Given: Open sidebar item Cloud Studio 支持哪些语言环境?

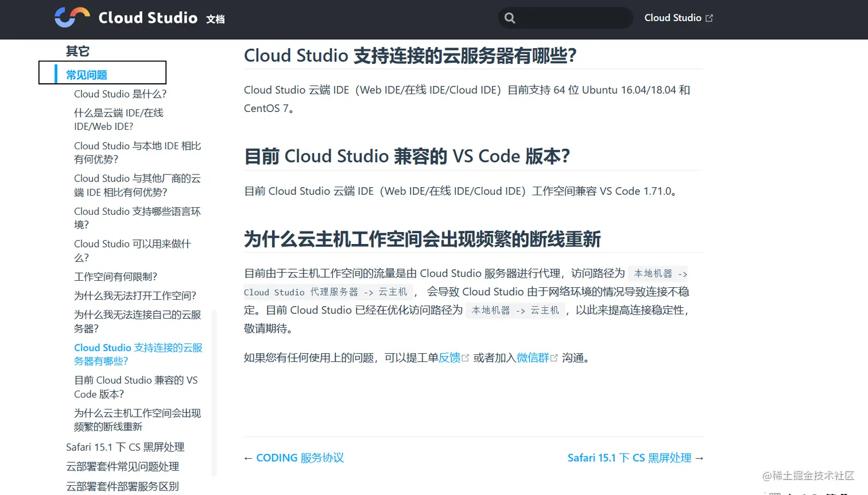Looking at the screenshot, I should tap(137, 218).
